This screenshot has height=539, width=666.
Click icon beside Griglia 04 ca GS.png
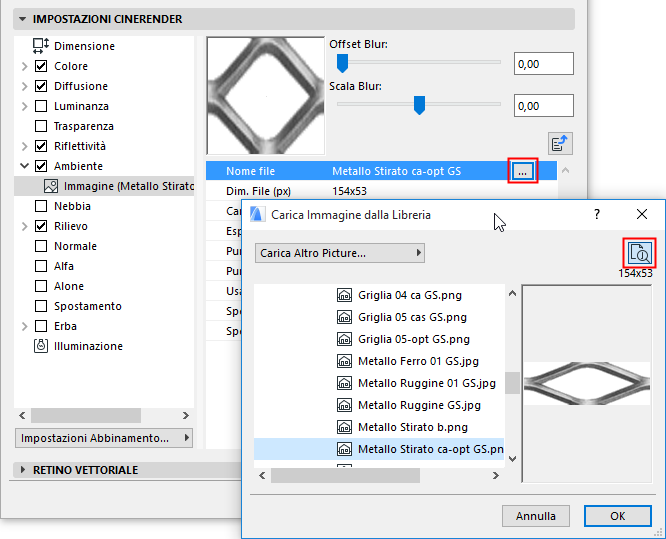click(344, 295)
